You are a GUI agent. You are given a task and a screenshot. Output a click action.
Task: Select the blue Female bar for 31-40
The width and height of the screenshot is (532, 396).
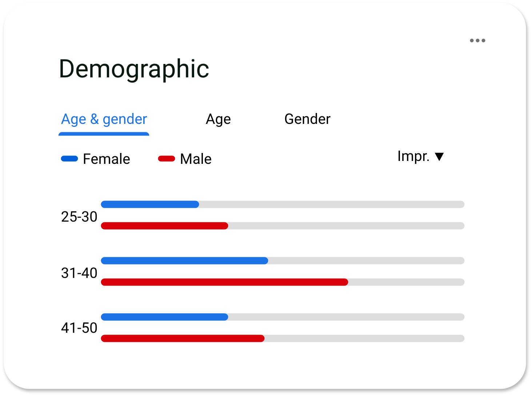[184, 260]
